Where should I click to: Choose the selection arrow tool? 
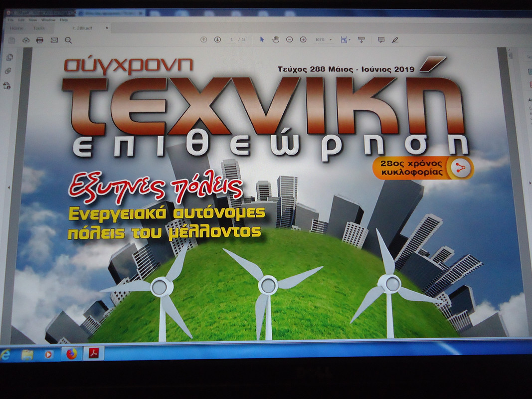[262, 40]
